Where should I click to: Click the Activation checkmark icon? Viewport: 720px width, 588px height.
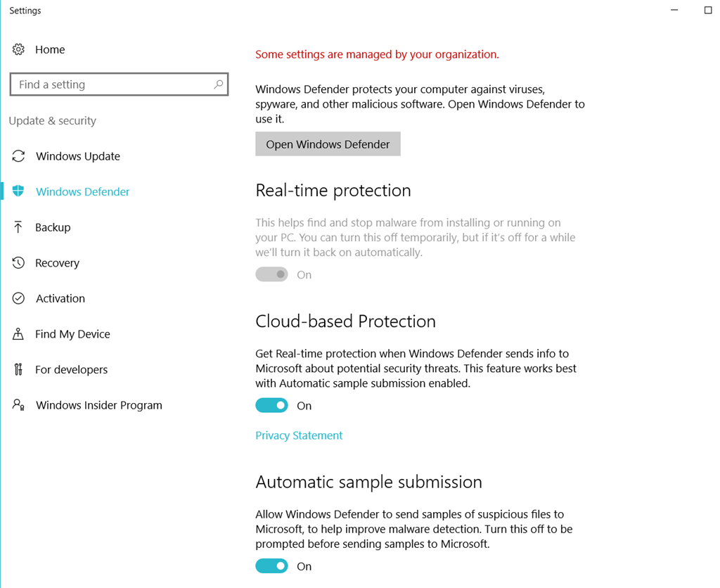click(x=18, y=298)
